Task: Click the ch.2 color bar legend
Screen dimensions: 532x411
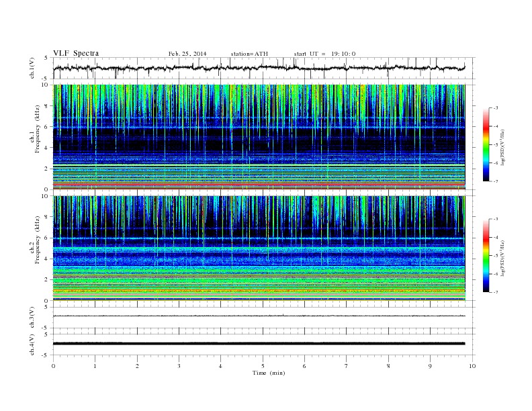Action: (x=486, y=256)
